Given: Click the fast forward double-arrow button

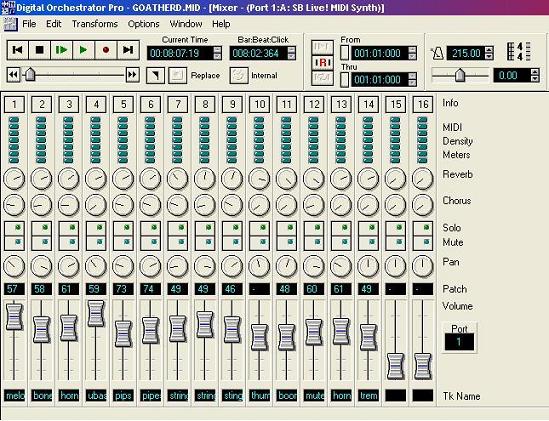Looking at the screenshot, I should pyautogui.click(x=133, y=75).
